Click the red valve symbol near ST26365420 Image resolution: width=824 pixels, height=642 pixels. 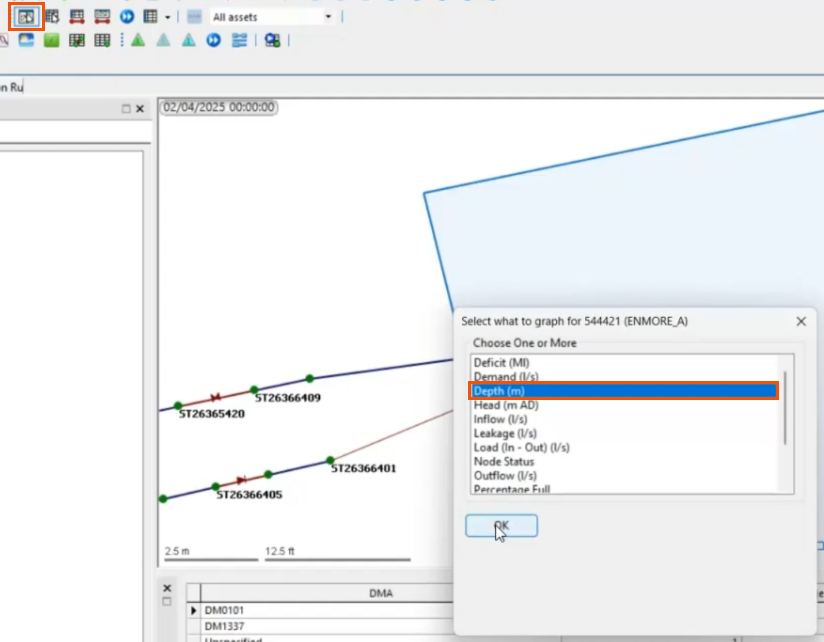[215, 397]
